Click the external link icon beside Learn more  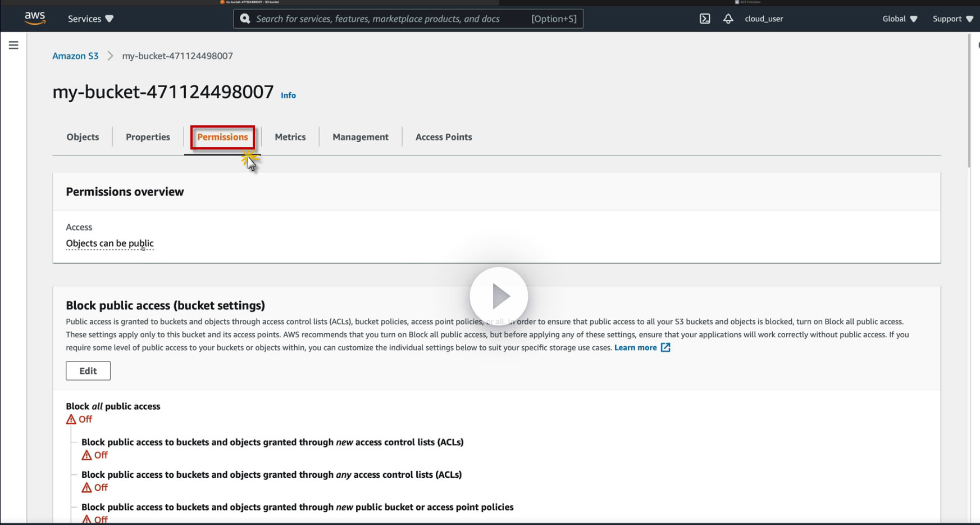666,347
